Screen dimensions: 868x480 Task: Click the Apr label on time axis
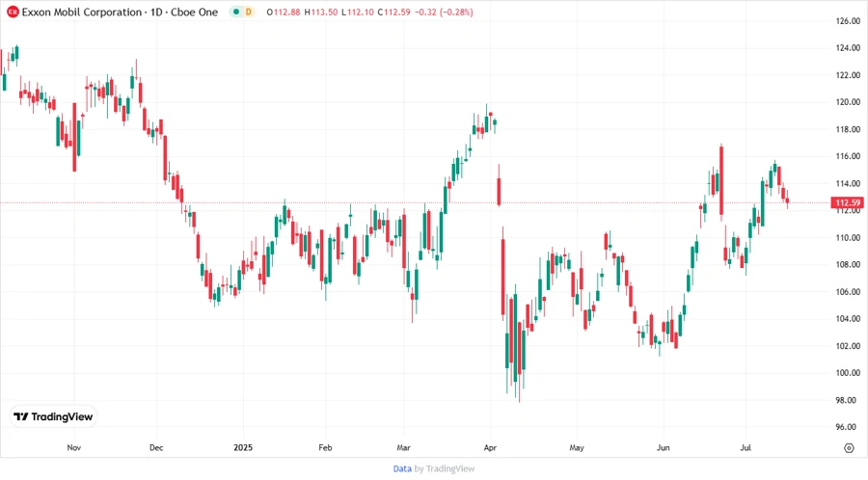coord(490,447)
